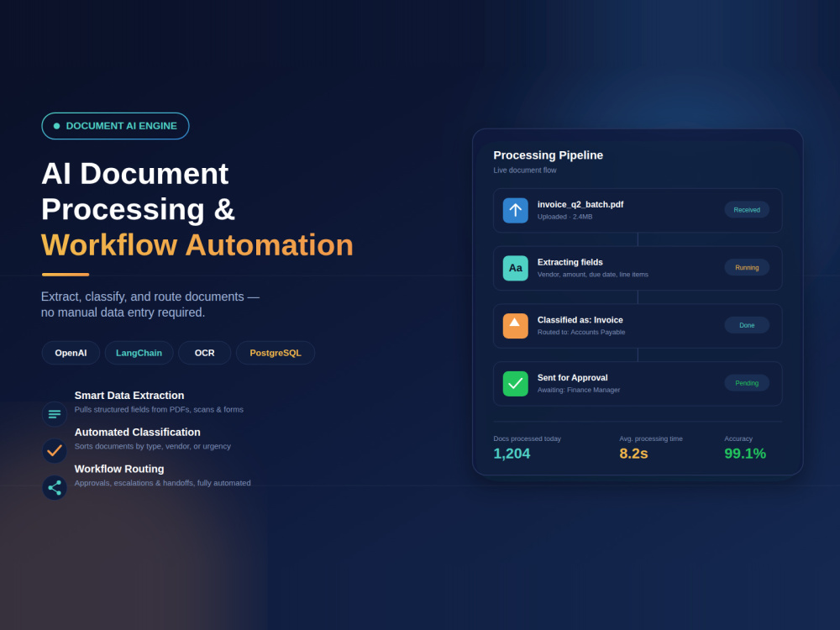Click the Extract, classify, and route tagline
This screenshot has height=630, width=840.
pos(150,304)
